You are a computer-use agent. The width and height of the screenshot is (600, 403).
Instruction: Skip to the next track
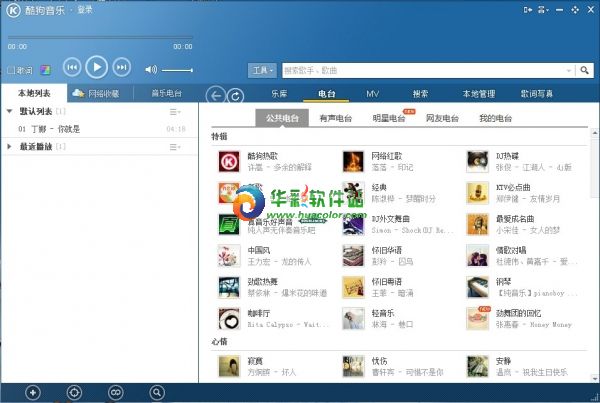(121, 67)
